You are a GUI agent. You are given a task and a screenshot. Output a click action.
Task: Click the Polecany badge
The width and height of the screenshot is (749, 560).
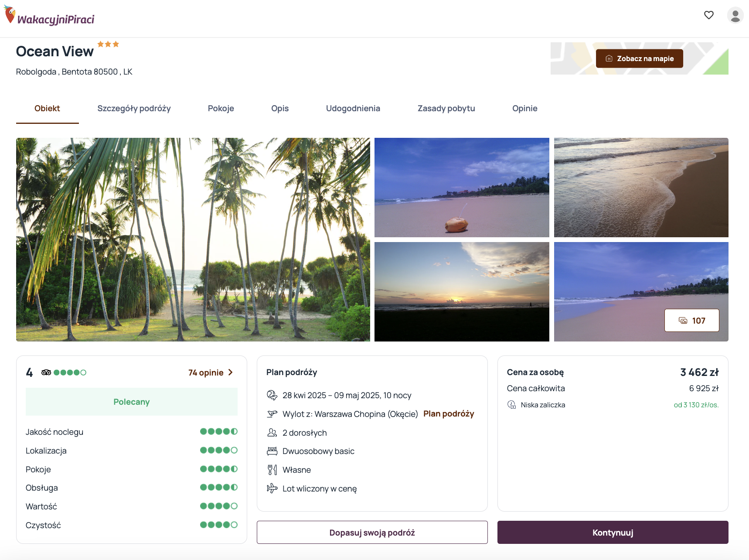[x=132, y=402]
